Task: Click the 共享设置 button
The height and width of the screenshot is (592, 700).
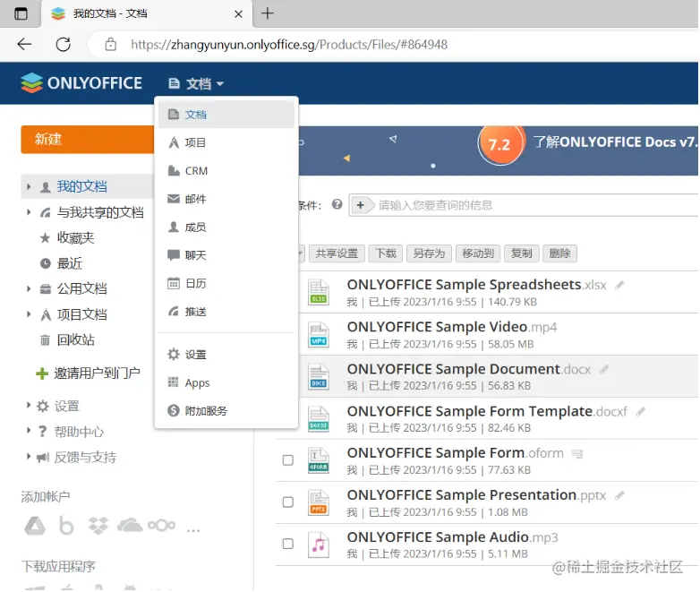Action: click(x=337, y=253)
